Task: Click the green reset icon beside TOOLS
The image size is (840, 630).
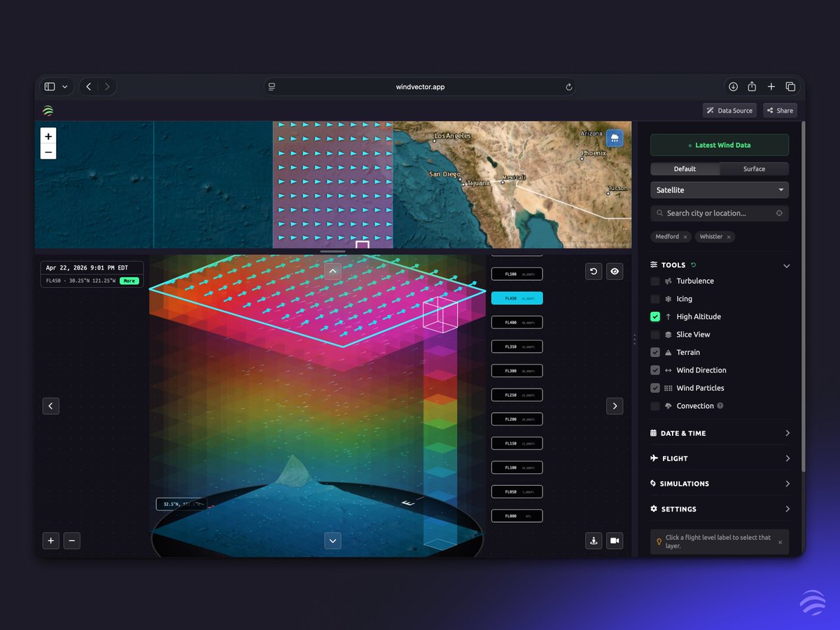Action: [x=694, y=265]
